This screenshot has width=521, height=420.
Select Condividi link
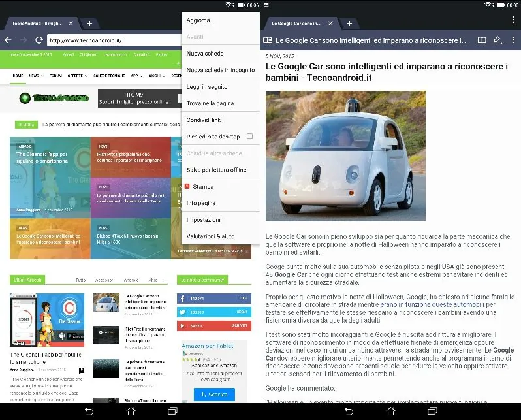pos(221,120)
